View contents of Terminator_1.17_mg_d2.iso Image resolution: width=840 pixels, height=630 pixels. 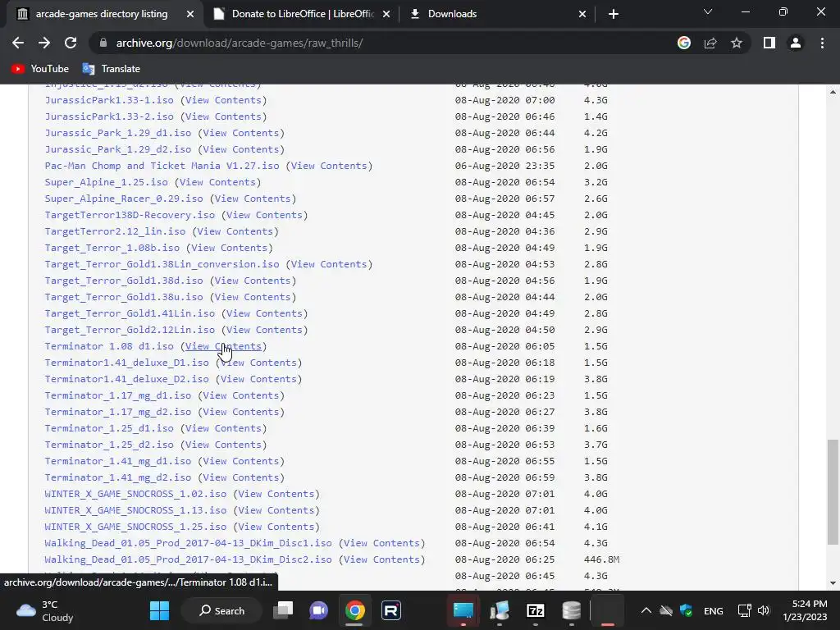click(x=240, y=412)
